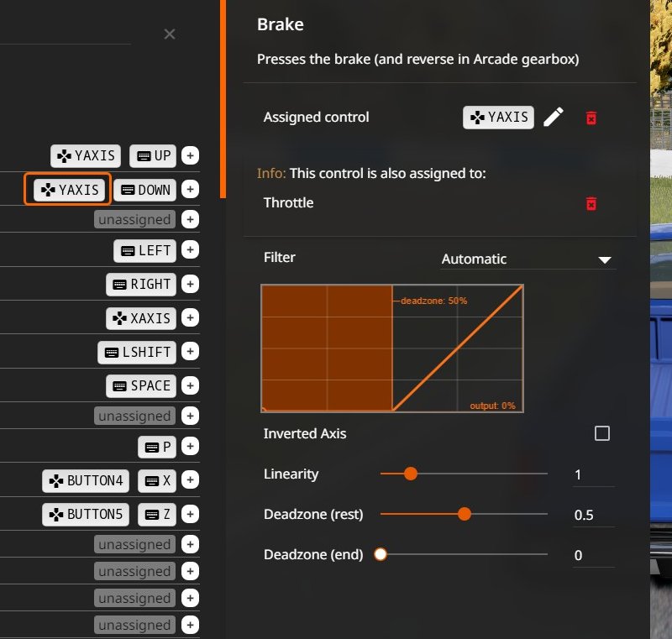Click the 'deadzone: 50%' label on the graph

click(433, 301)
